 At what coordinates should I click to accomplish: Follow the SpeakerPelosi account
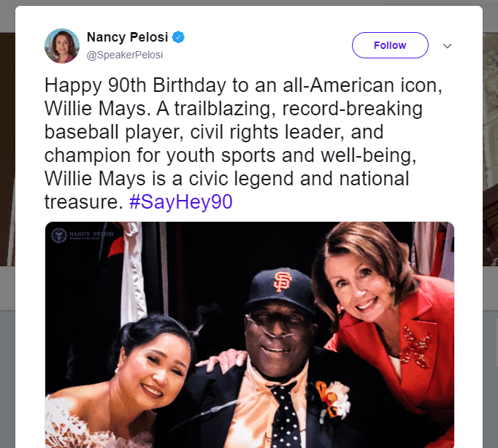click(389, 45)
